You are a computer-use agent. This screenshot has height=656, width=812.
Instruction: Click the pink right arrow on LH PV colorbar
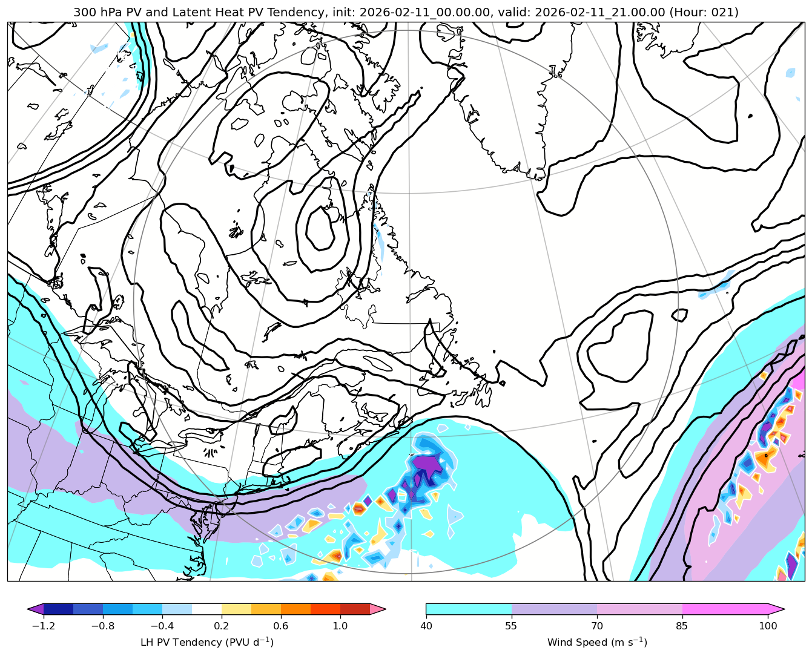378,609
